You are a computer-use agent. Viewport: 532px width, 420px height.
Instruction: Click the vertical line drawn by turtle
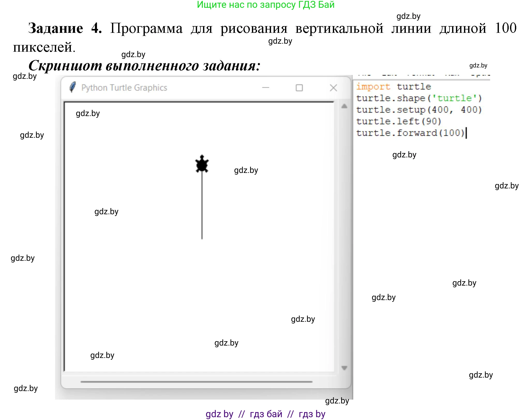[202, 207]
